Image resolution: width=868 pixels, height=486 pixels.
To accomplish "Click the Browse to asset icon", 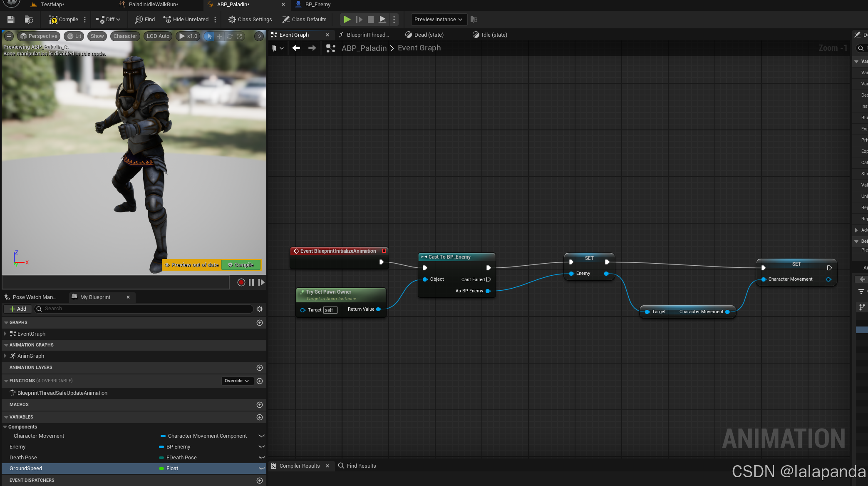I will pyautogui.click(x=29, y=20).
